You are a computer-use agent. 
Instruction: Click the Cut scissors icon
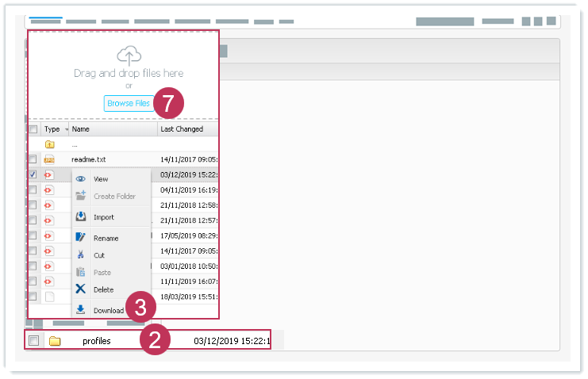tap(80, 255)
